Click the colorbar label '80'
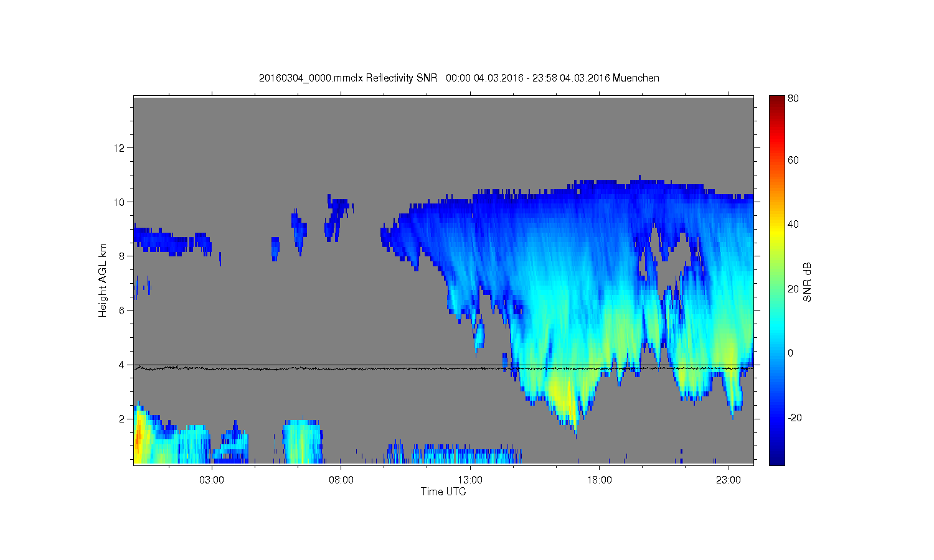 793,98
